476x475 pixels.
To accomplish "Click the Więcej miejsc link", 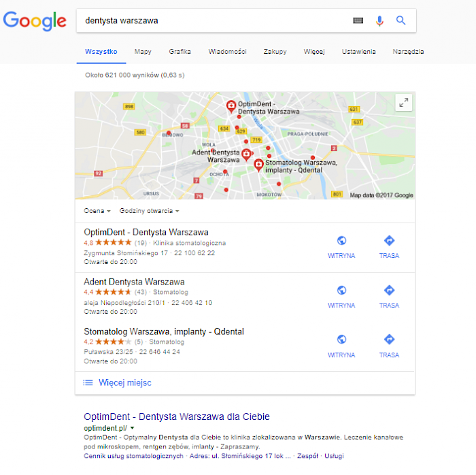I will tap(124, 382).
